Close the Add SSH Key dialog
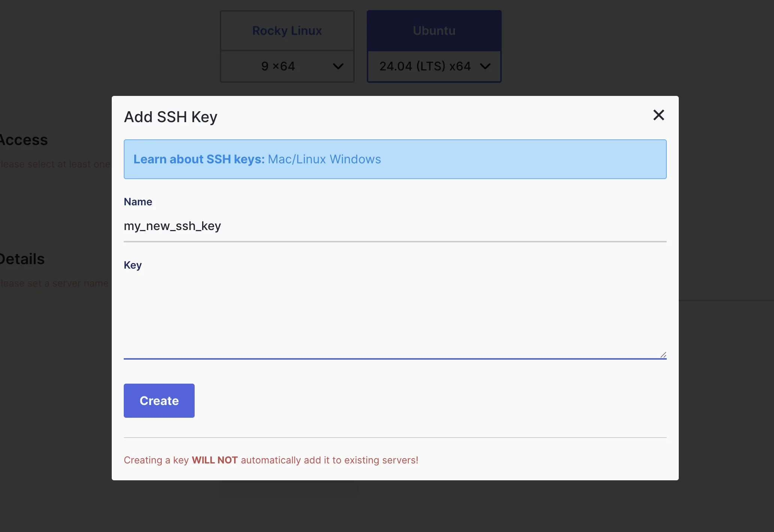 coord(658,115)
